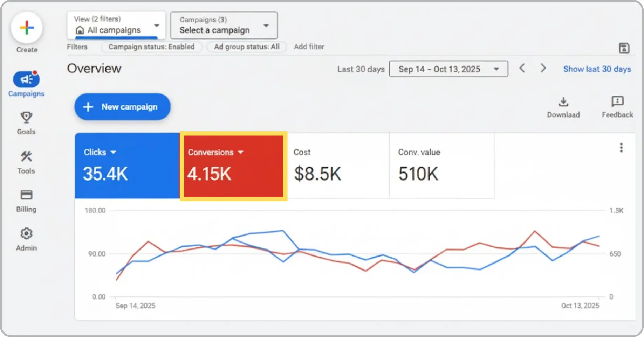The image size is (644, 337).
Task: Click Oct 13, 2025 axis label
Action: (x=580, y=306)
